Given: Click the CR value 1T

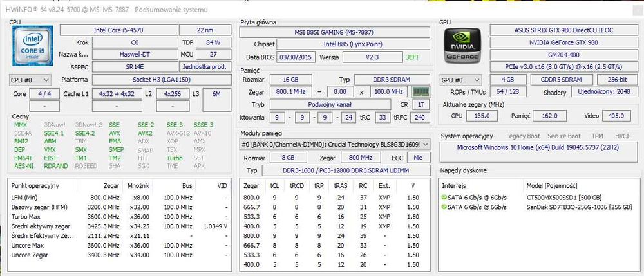Looking at the screenshot, I should 421,105.
